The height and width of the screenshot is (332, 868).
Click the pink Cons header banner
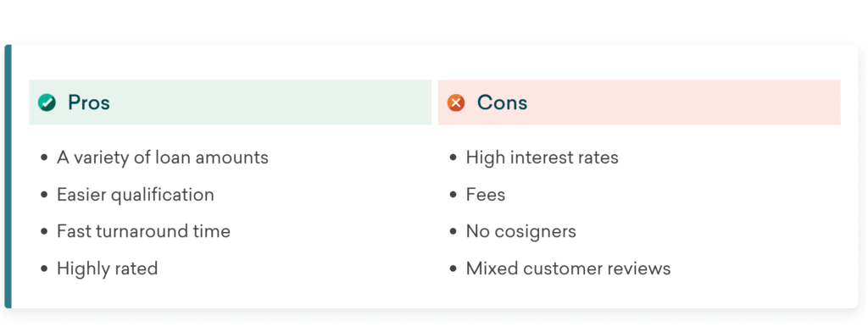point(639,102)
